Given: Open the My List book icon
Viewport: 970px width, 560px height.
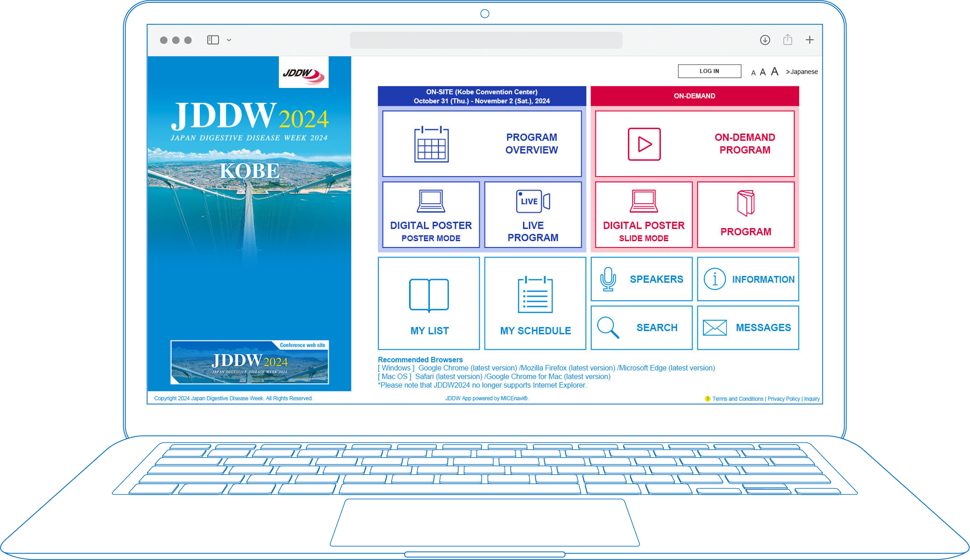Looking at the screenshot, I should tap(429, 295).
